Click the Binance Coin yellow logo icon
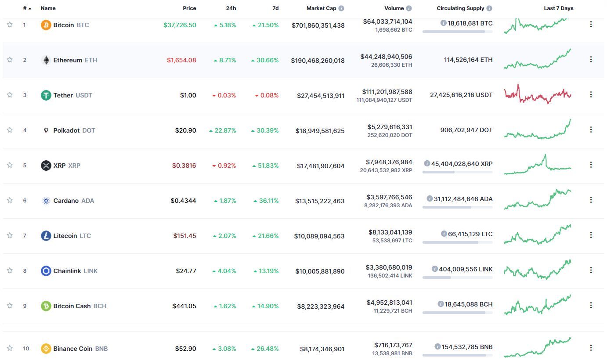Viewport: 607px width, 364px height. tap(46, 349)
